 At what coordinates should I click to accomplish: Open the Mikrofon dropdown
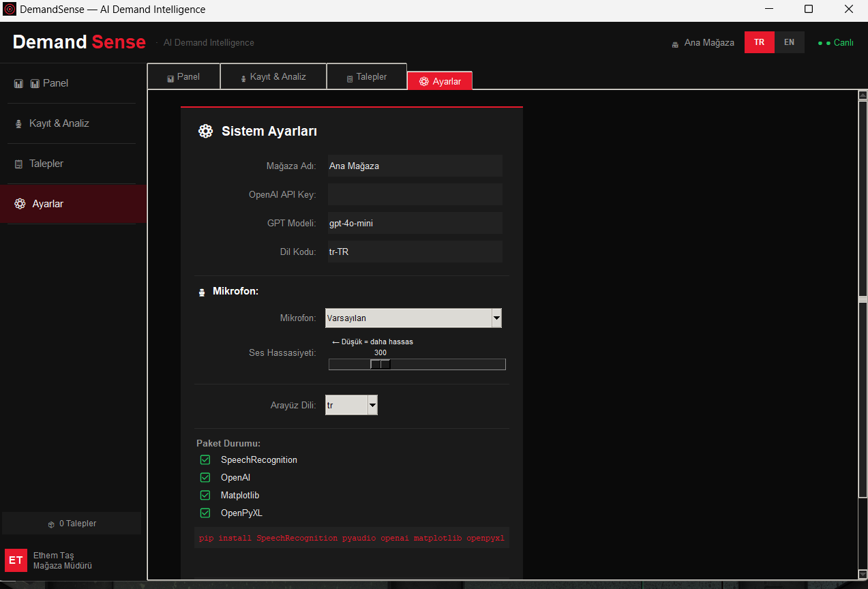(413, 318)
